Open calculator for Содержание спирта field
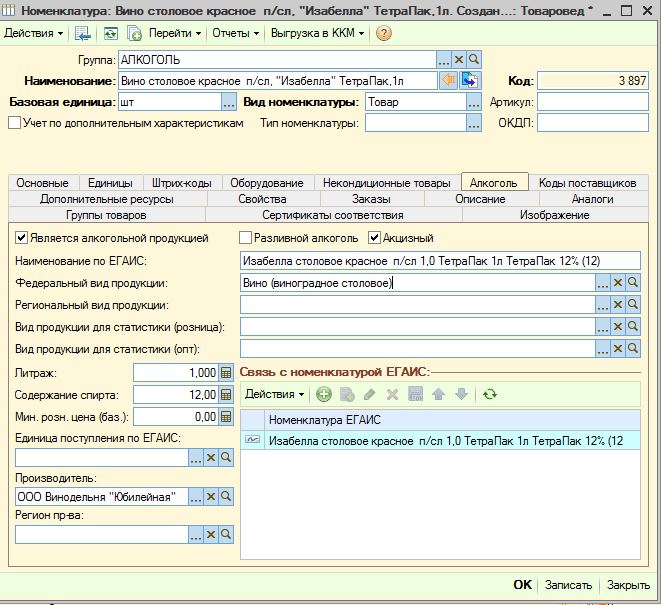 coord(226,394)
